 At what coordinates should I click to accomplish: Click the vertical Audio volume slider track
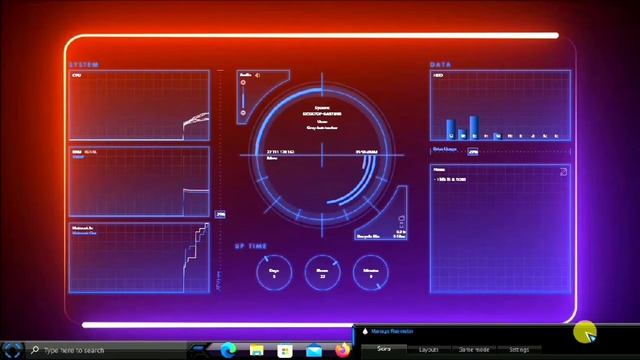coord(243,98)
